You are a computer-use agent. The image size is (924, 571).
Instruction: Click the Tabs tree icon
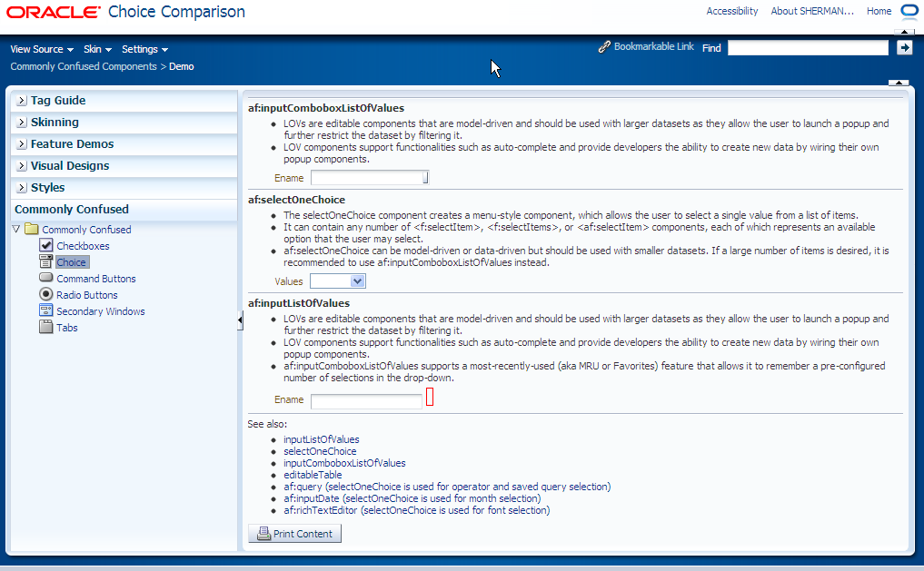tap(46, 327)
